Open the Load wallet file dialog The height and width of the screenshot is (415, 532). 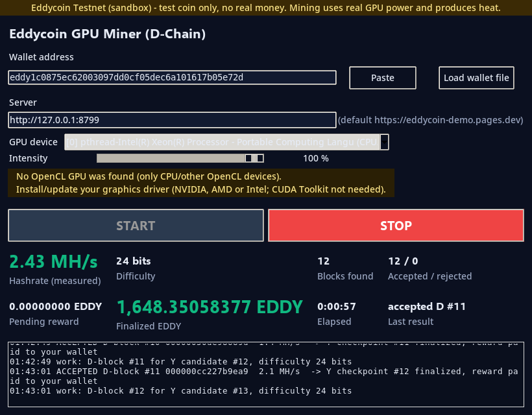click(x=476, y=78)
